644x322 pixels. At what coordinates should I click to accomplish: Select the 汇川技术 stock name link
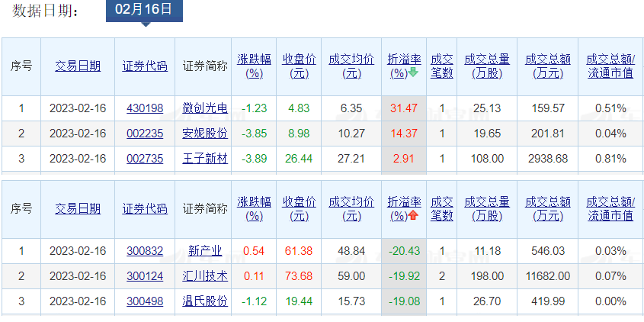pyautogui.click(x=205, y=276)
